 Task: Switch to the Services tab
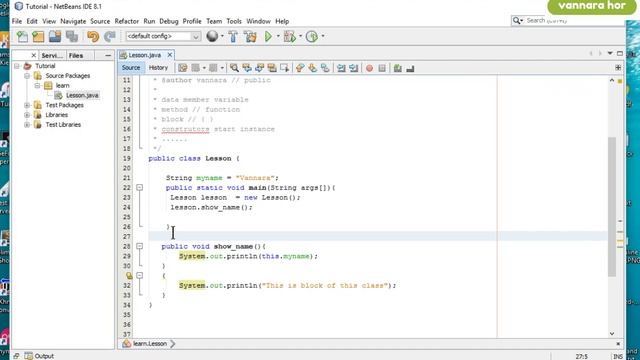click(x=52, y=56)
